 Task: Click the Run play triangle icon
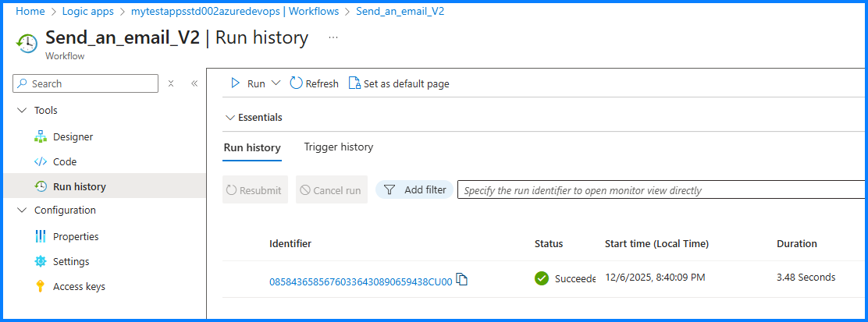tap(235, 83)
